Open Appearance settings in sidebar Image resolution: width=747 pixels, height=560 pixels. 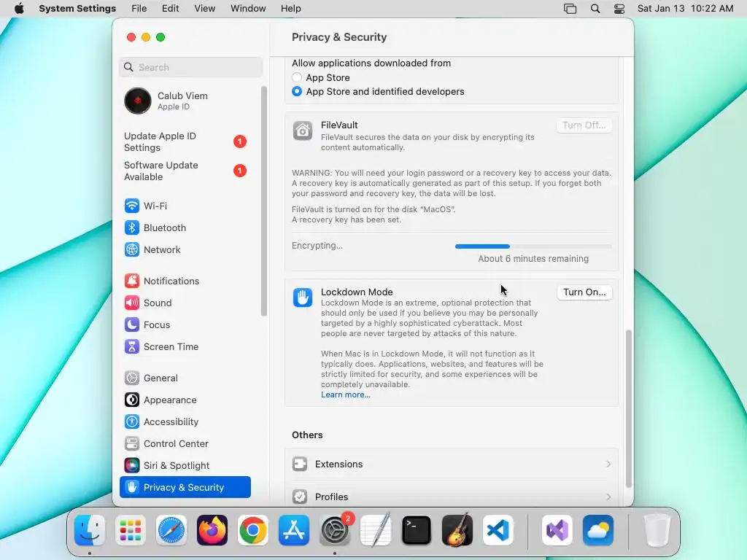(185, 400)
